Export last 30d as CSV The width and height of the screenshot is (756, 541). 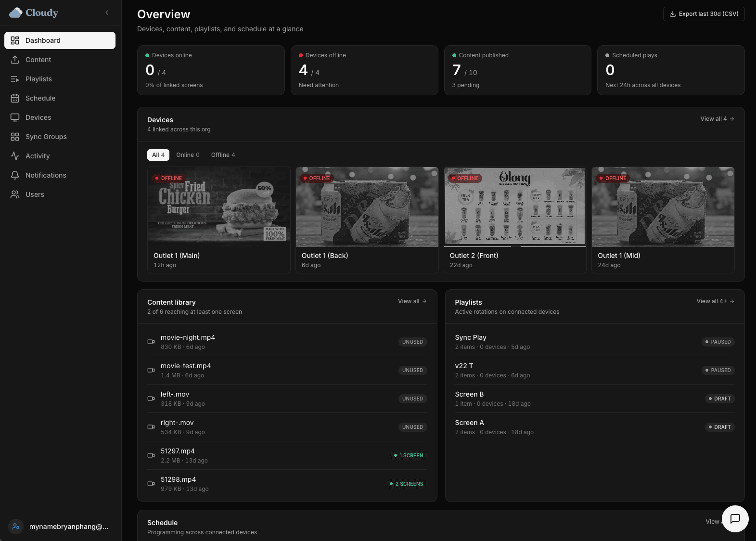click(704, 14)
